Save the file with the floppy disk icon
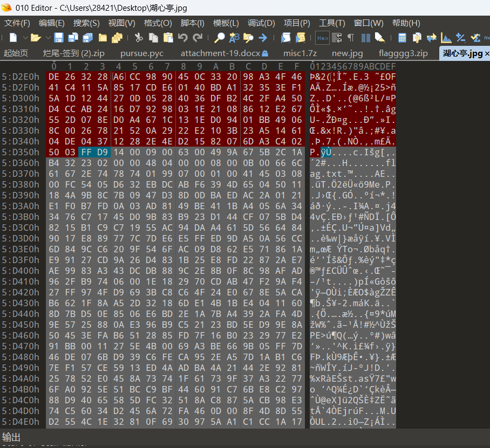 [x=59, y=38]
